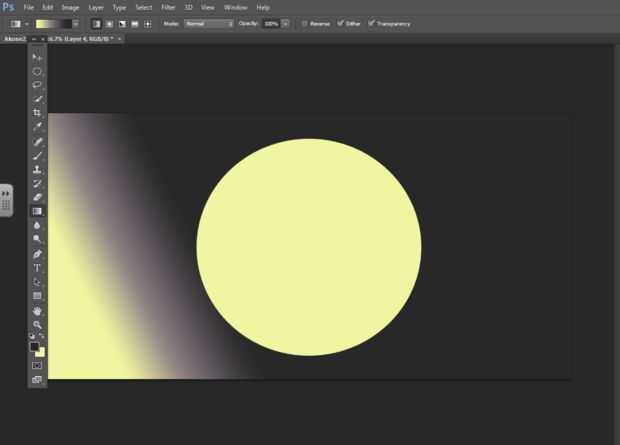Image resolution: width=620 pixels, height=445 pixels.
Task: Select the Eyedropper tool
Action: [37, 127]
